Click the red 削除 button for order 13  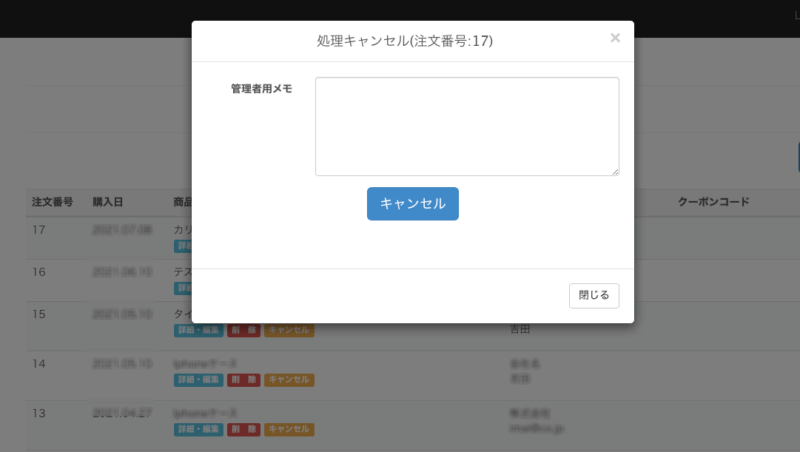pos(243,429)
